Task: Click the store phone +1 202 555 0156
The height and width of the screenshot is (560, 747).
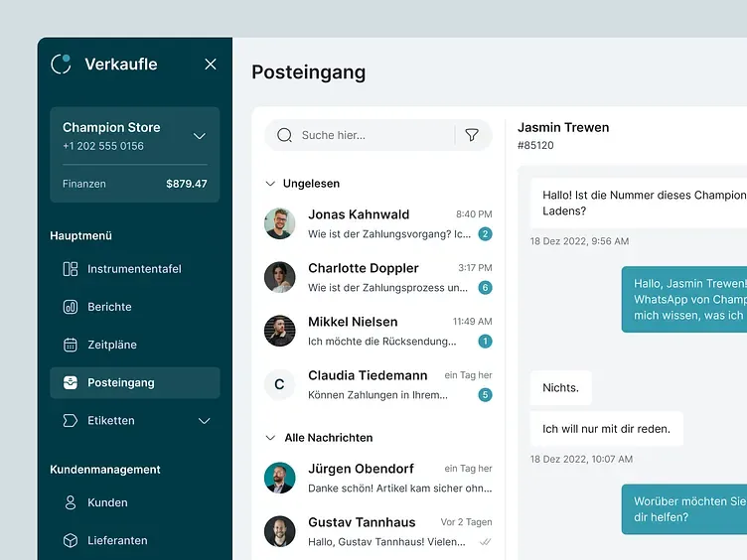Action: [x=103, y=146]
